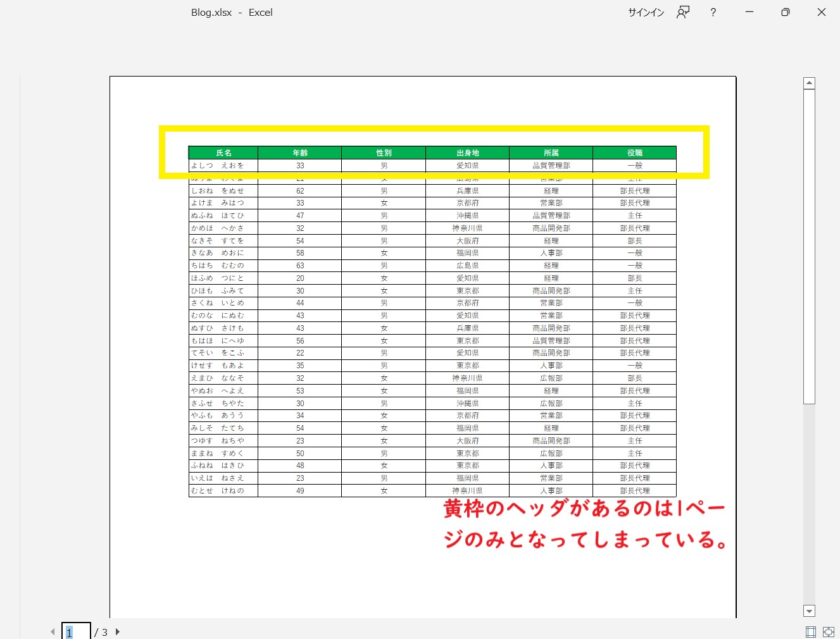Click the 出身地 header cell
The height and width of the screenshot is (639, 840).
468,153
